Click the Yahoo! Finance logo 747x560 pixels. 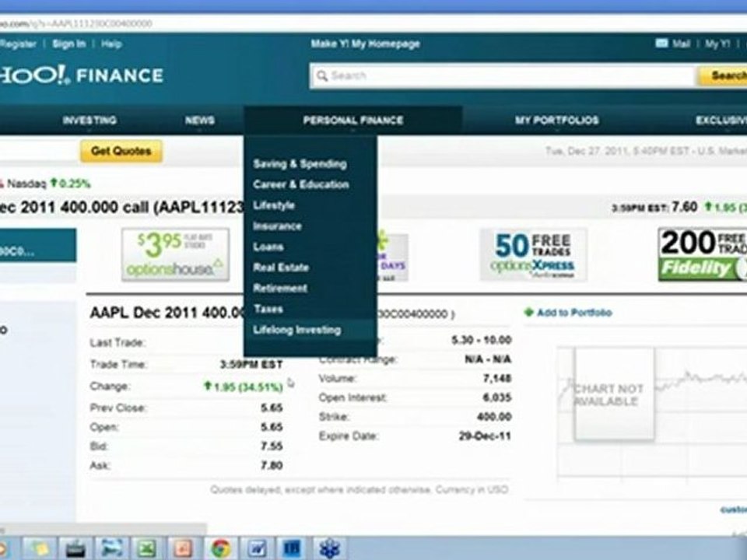[x=82, y=75]
